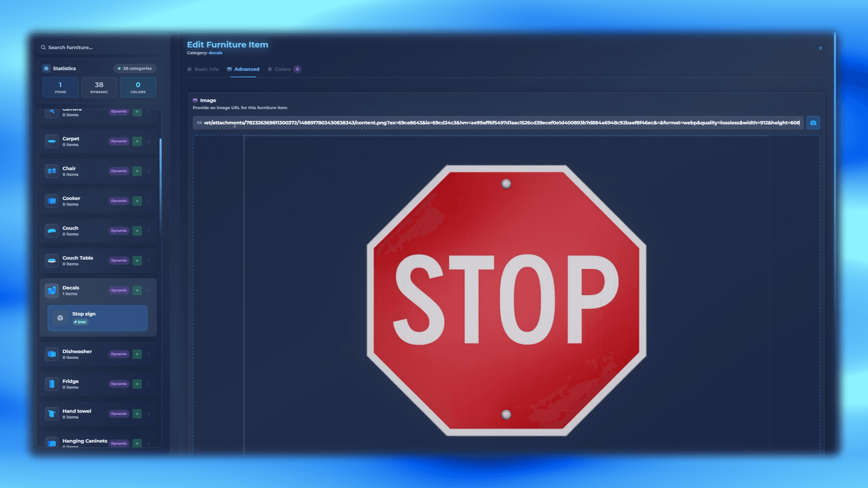Add a new item to the Carpet category
The height and width of the screenshot is (488, 868).
[137, 141]
